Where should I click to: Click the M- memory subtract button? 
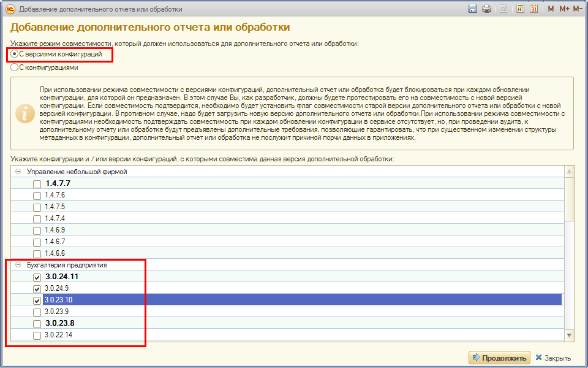coord(578,9)
